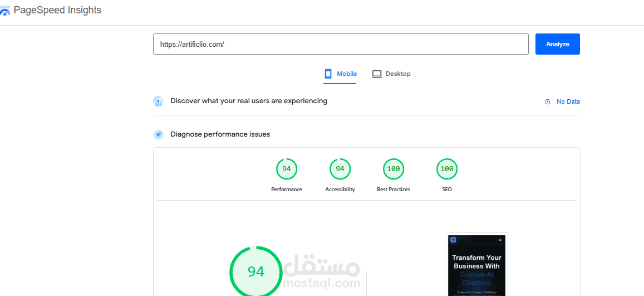Open the PageSpeed Insights title link
This screenshot has height=296, width=644.
[57, 10]
